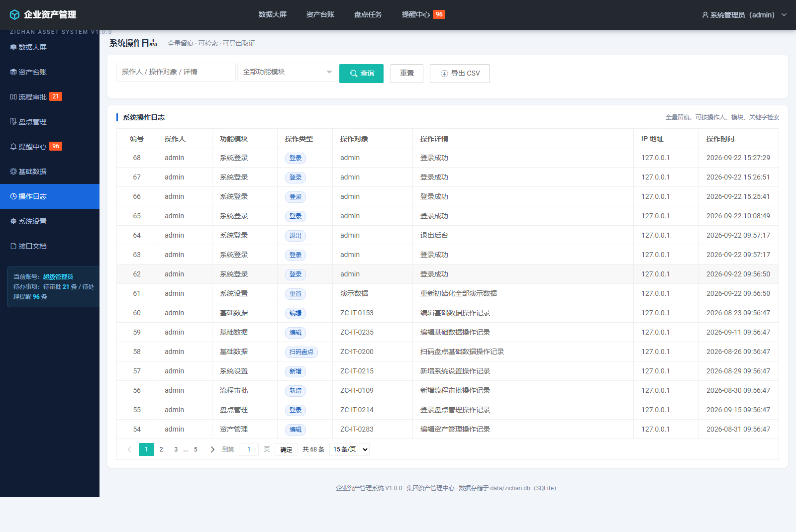Click 扫码盘点基础数据操作记录 detail text
The height and width of the screenshot is (532, 796).
click(x=462, y=352)
